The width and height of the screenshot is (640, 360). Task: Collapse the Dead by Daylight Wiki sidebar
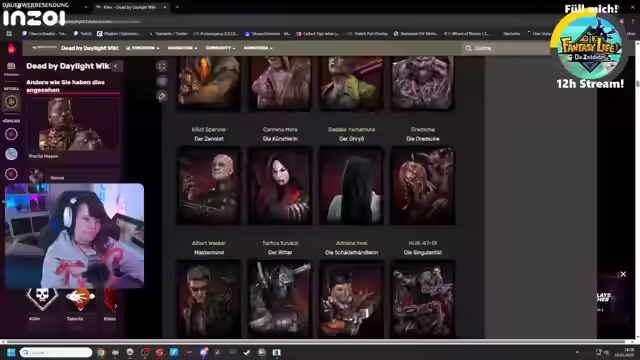tap(116, 66)
